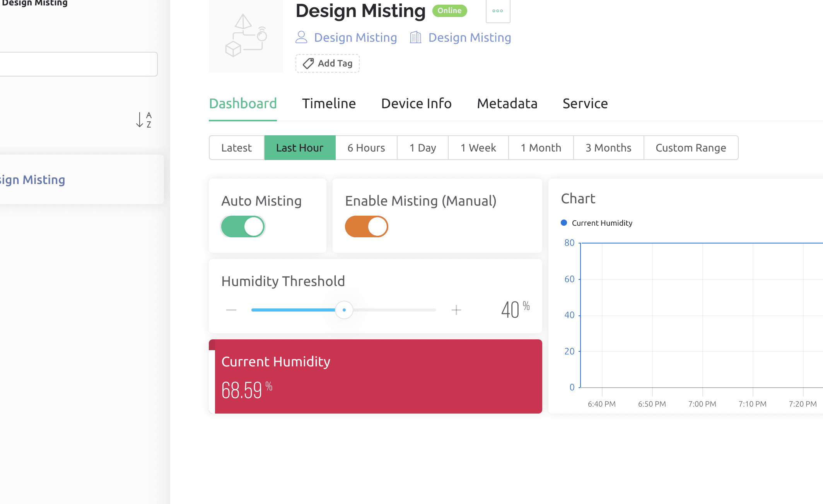Toggle the Auto Misting switch
Viewport: 823px width, 504px height.
click(243, 226)
